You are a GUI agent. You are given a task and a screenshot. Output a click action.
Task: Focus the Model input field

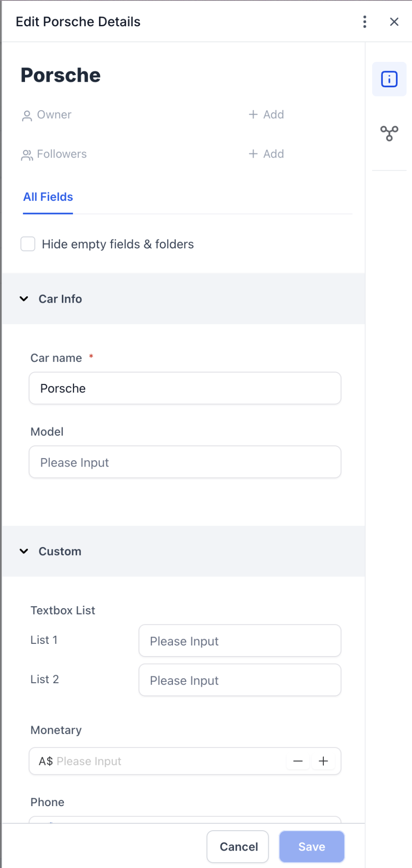[x=185, y=462]
